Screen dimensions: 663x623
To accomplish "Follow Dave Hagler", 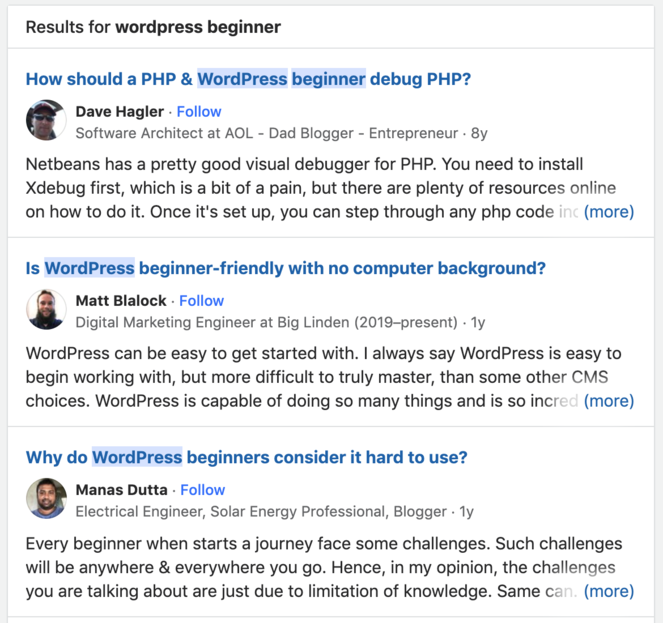I will tap(199, 111).
